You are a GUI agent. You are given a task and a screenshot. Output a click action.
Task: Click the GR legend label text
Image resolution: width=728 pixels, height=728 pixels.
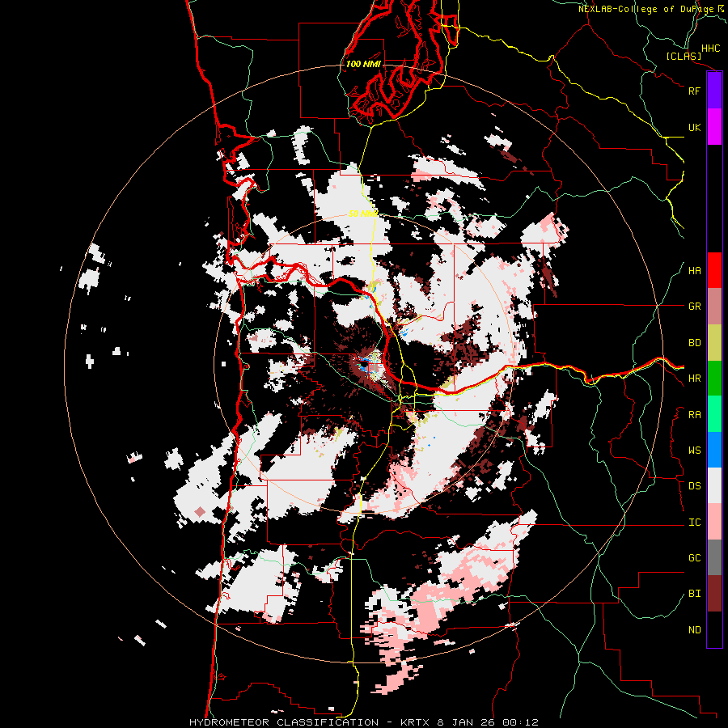click(694, 307)
